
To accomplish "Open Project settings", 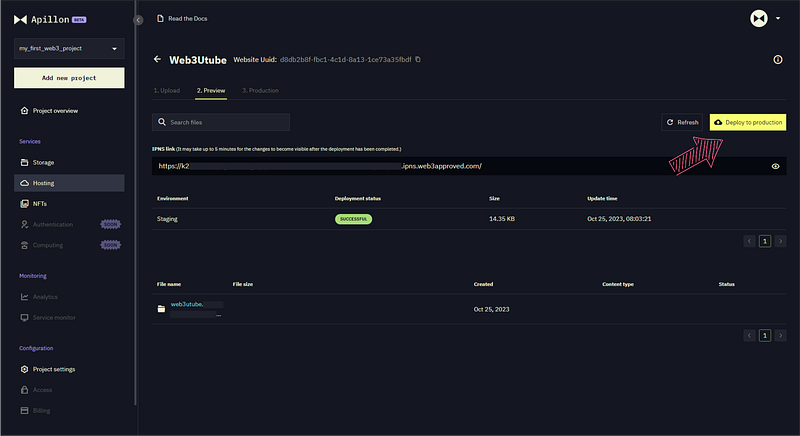I will point(47,369).
